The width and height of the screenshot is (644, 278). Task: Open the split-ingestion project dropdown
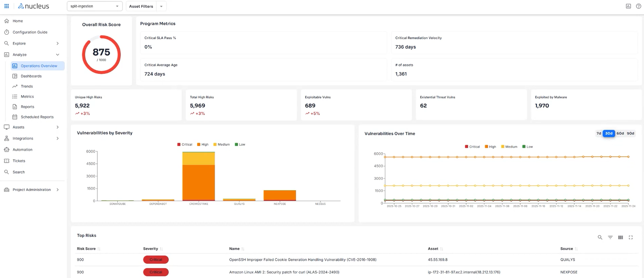(x=94, y=6)
